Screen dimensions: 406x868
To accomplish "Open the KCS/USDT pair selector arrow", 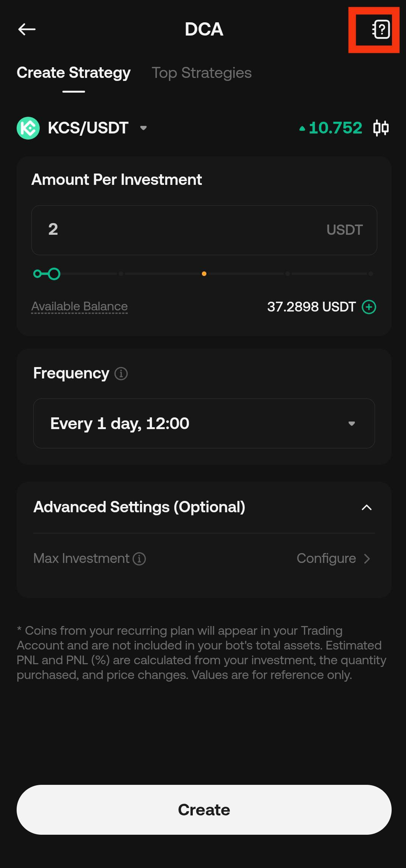I will pyautogui.click(x=143, y=128).
